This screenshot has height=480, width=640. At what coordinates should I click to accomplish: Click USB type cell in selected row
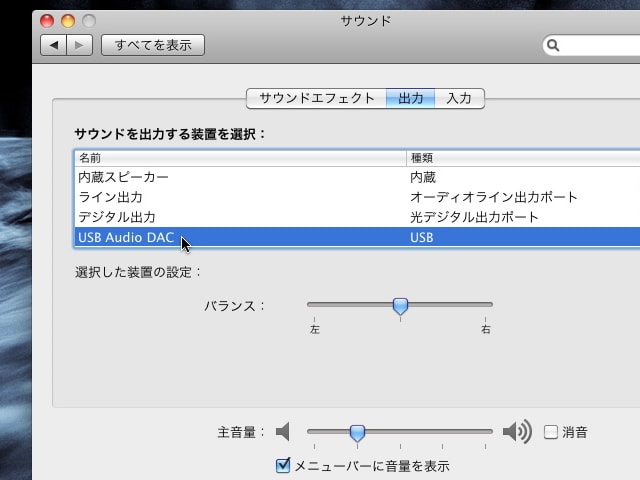(x=422, y=238)
